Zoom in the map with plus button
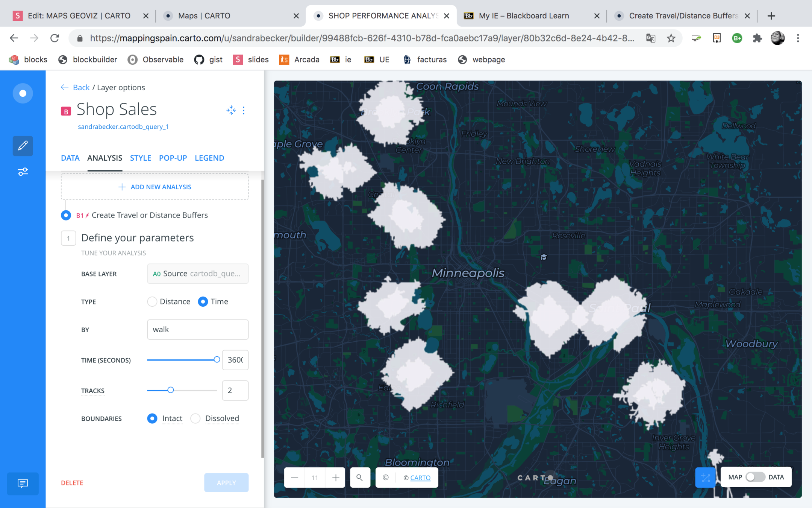The width and height of the screenshot is (812, 508). [336, 478]
